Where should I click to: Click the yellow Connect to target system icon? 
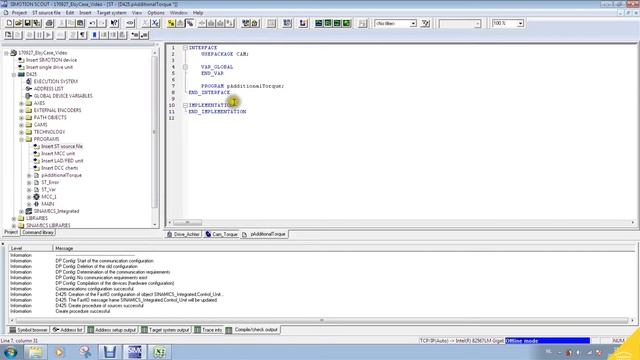pyautogui.click(x=171, y=23)
